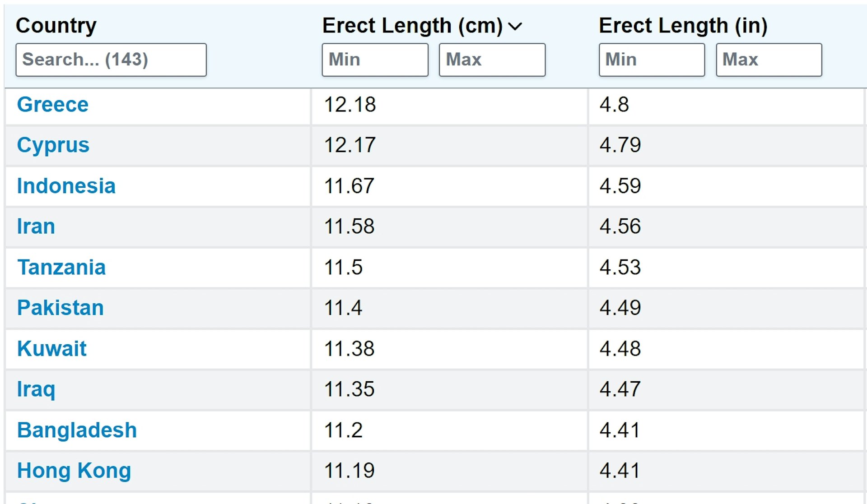
Task: Click the Max field under Erect Length (cm)
Action: [492, 60]
